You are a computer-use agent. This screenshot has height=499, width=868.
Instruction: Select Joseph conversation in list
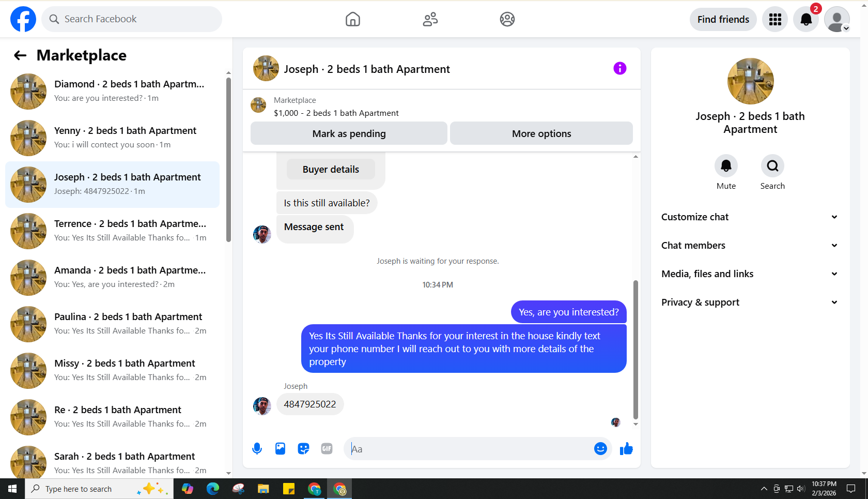(113, 185)
